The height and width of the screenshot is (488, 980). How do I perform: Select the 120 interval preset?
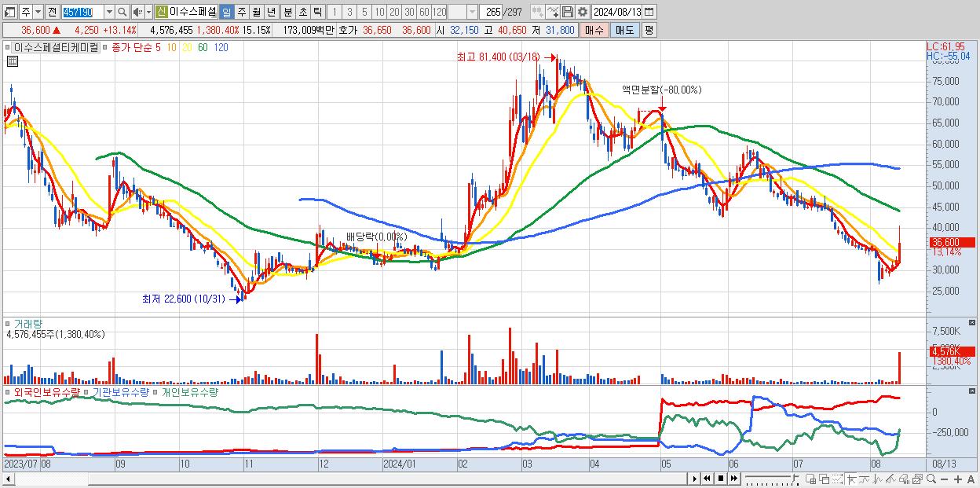(x=439, y=12)
